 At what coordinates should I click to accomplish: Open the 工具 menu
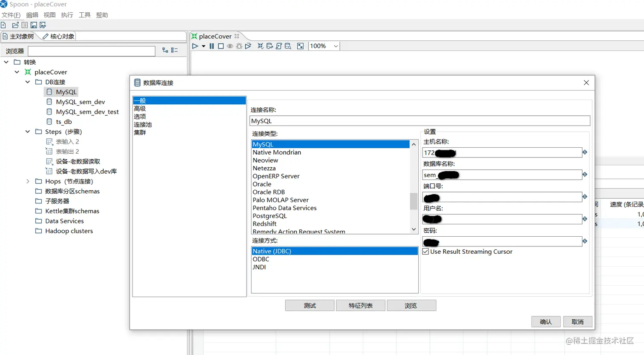(84, 15)
